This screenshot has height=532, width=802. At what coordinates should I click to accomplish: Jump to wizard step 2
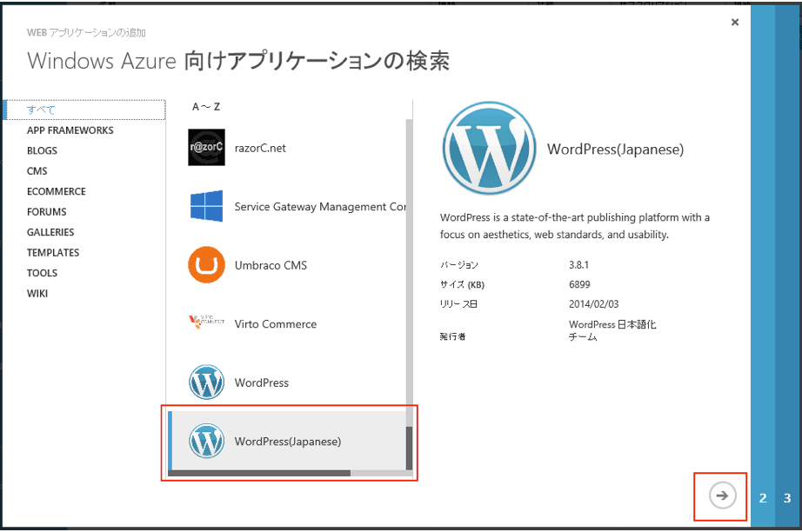pyautogui.click(x=763, y=498)
